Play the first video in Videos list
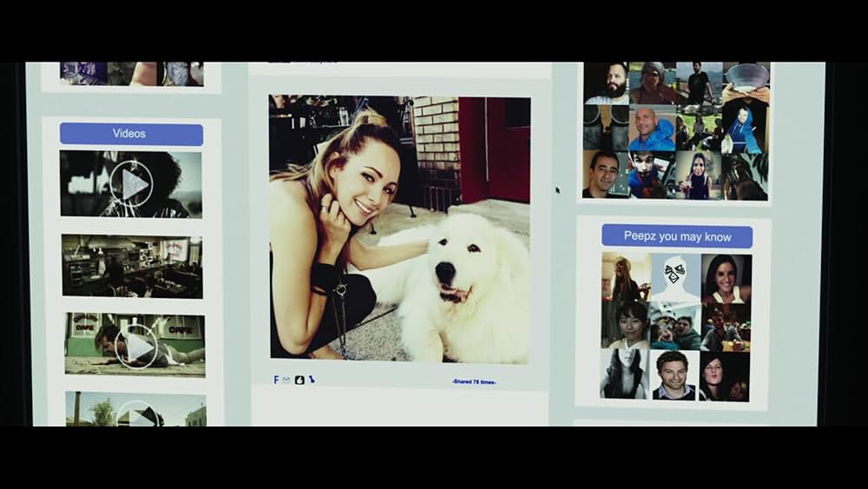868x489 pixels. (x=131, y=184)
